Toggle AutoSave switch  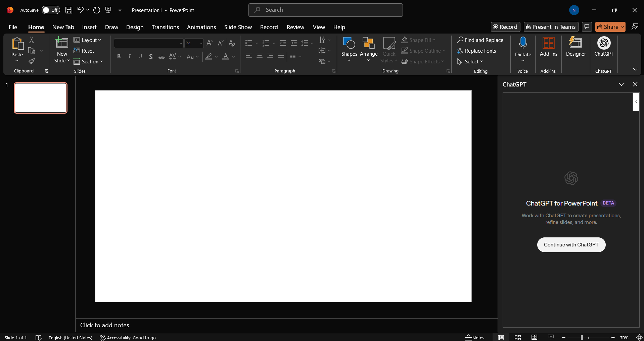click(51, 10)
